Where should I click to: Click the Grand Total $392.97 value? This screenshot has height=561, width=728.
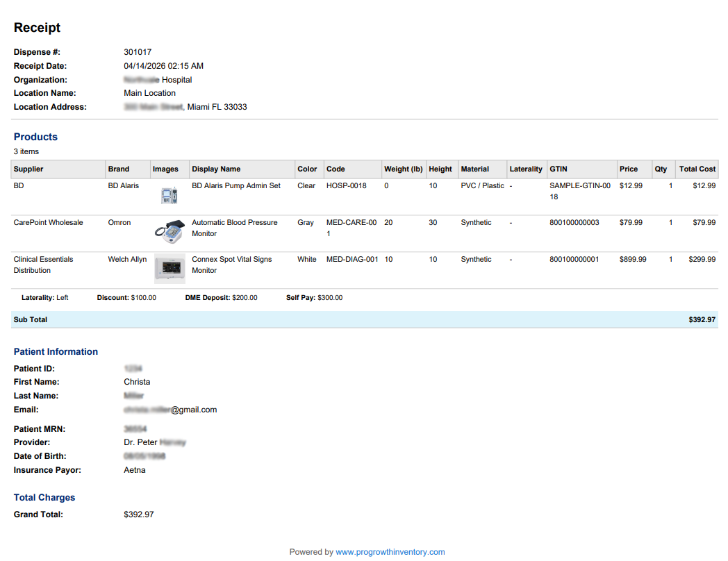click(x=139, y=514)
